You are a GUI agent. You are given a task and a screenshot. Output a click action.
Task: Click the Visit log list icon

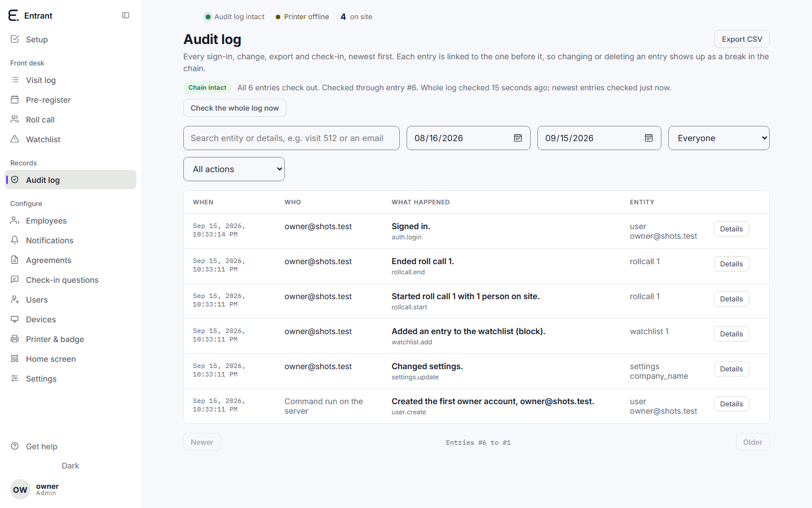15,80
